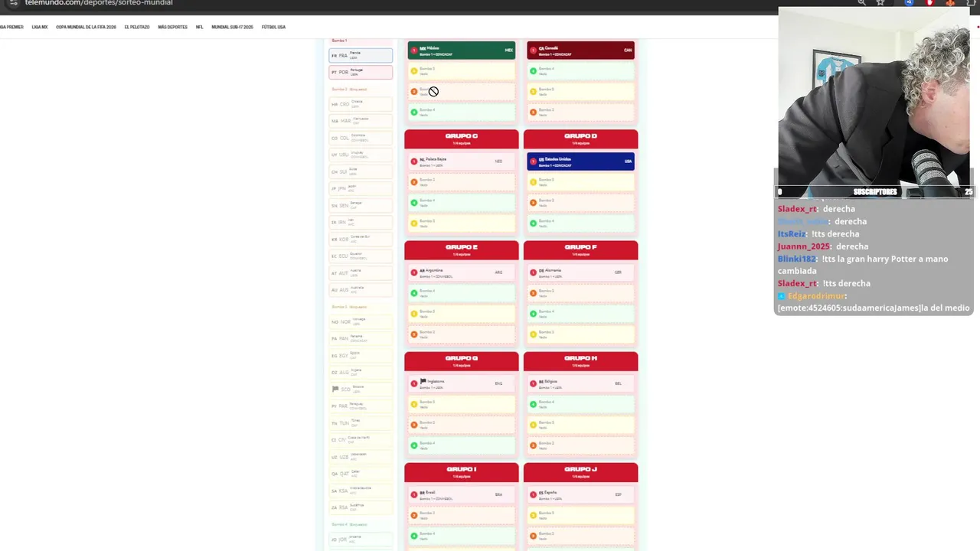Select the ALG Argelia team card
Screen dimensions: 980x551
coord(361,372)
